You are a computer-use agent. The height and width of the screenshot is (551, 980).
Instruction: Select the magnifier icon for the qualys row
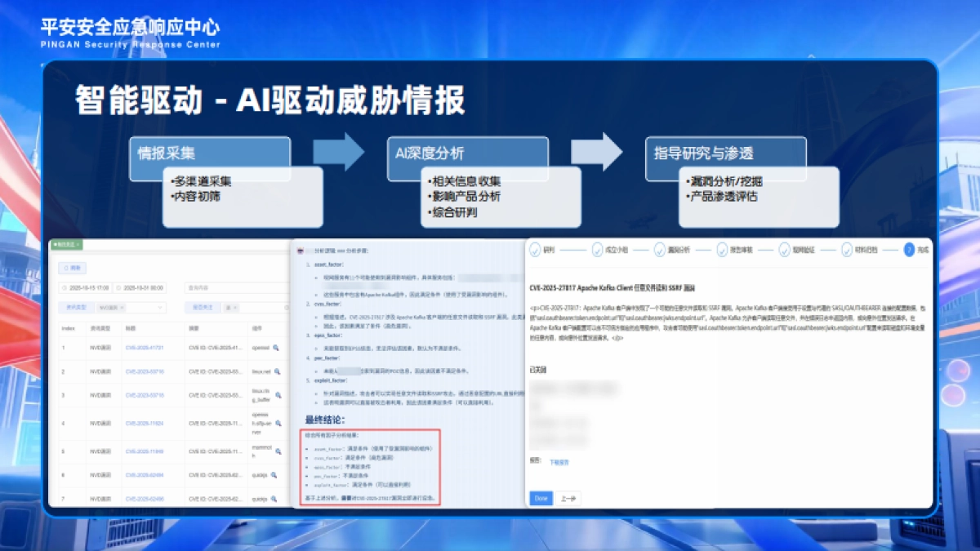tap(273, 474)
